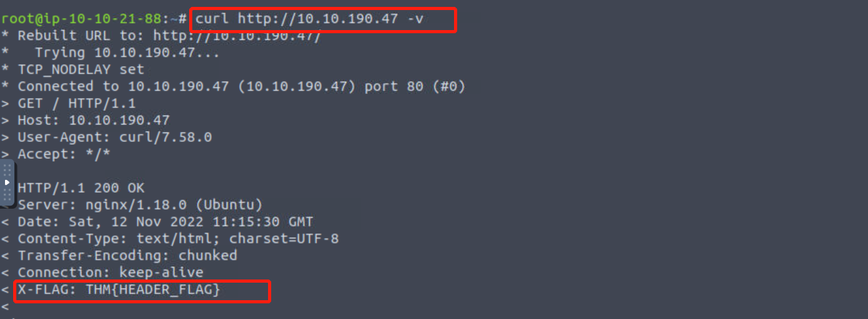Viewport: 868px width, 319px height.
Task: Click the Host 10.10.190.47 request header
Action: pyautogui.click(x=93, y=120)
